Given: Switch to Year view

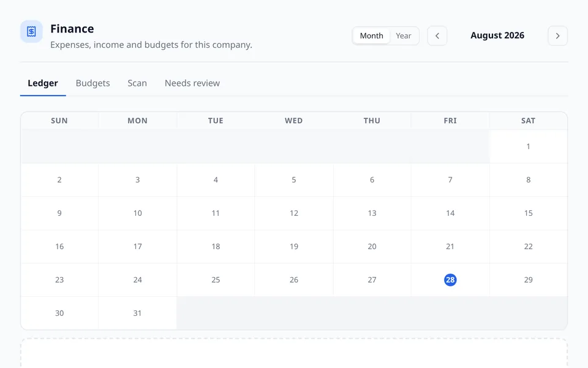Looking at the screenshot, I should coord(404,36).
